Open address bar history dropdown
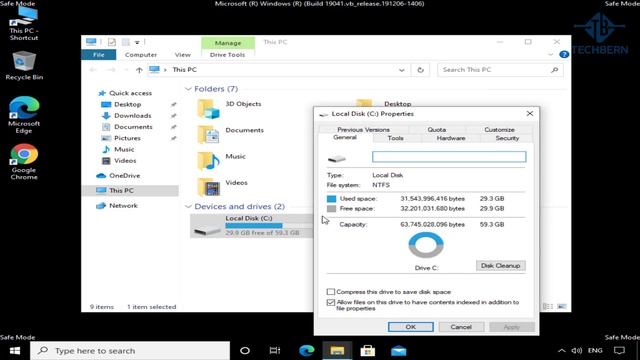640x360 pixels. [402, 70]
